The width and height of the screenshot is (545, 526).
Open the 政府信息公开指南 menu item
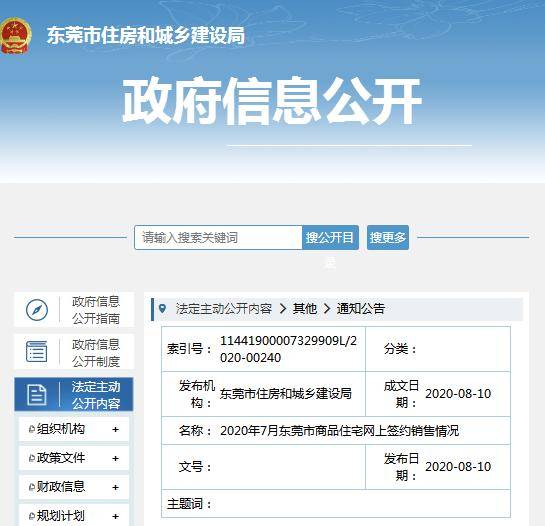point(74,310)
